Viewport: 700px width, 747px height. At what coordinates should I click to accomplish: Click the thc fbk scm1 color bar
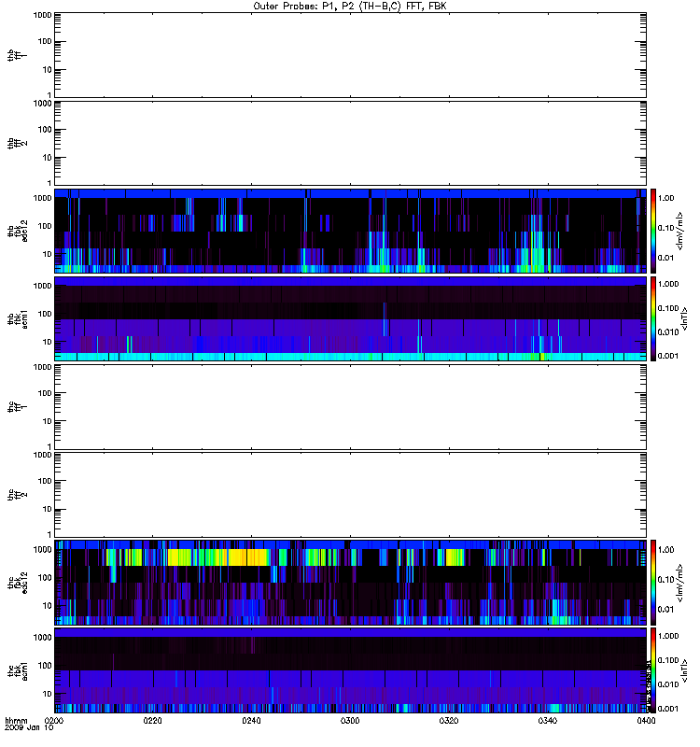pos(653,670)
